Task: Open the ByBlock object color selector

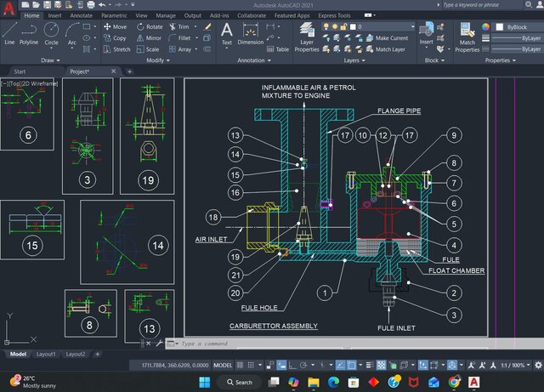Action: (x=519, y=26)
